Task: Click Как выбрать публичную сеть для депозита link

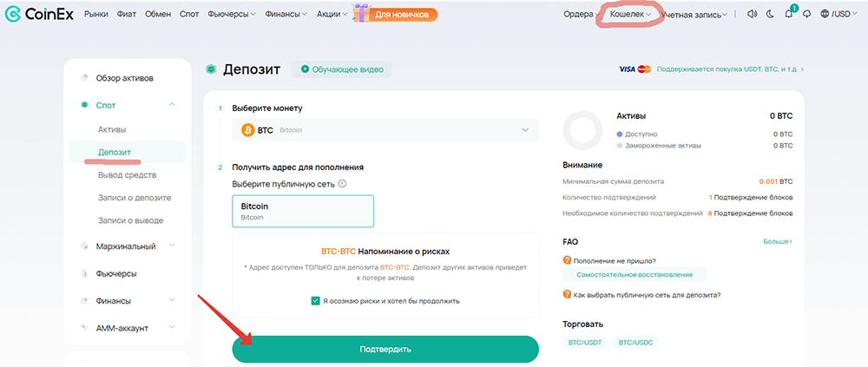Action: click(x=648, y=294)
